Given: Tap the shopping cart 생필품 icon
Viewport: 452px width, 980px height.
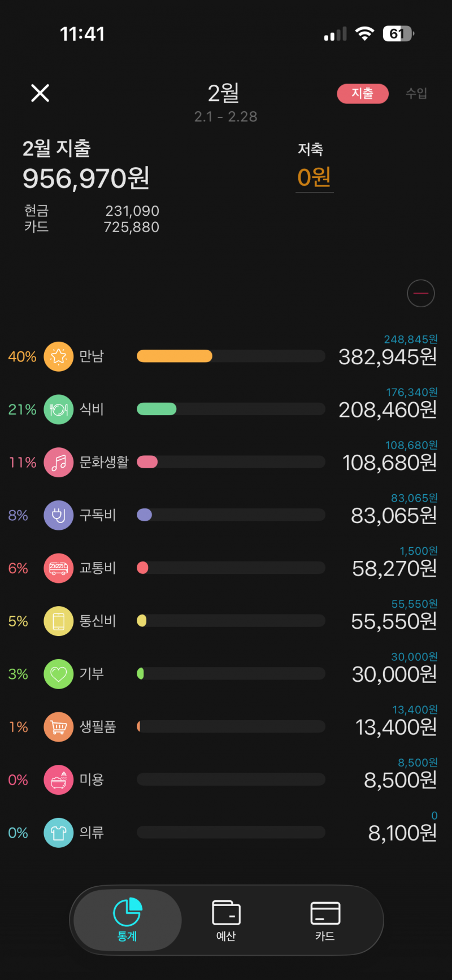Looking at the screenshot, I should 59,727.
